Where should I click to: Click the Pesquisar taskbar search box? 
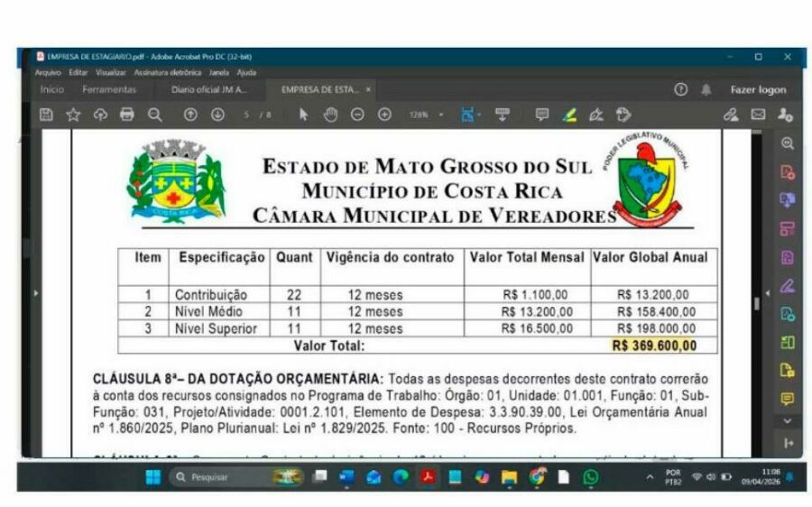click(x=235, y=477)
